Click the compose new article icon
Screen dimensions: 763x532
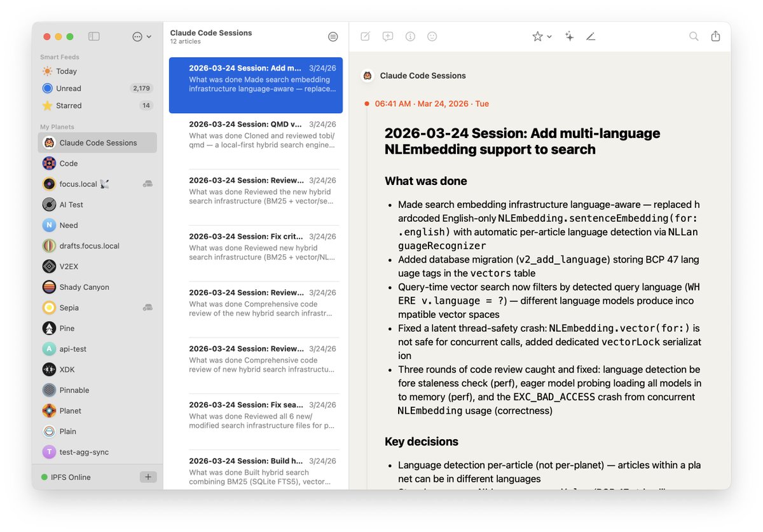365,37
